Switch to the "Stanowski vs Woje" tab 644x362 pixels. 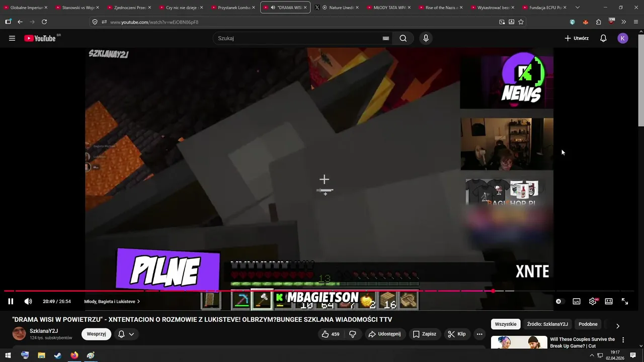tap(77, 8)
